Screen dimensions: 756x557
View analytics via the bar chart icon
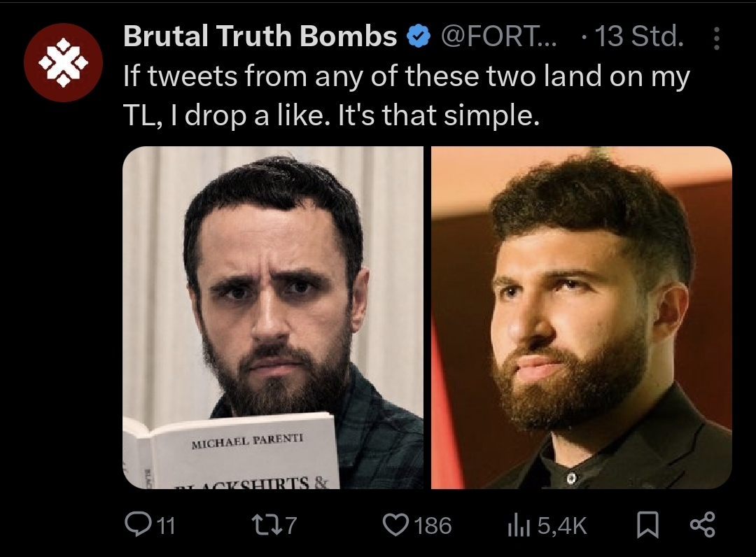[x=519, y=526]
